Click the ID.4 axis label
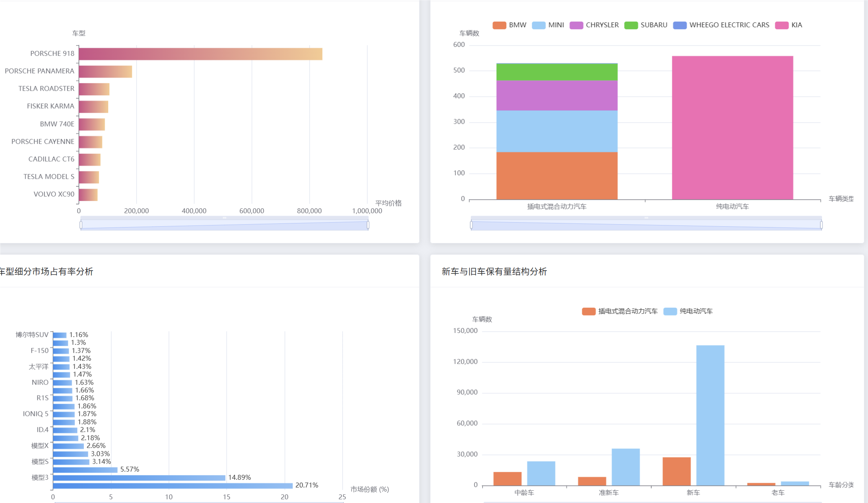 point(43,429)
